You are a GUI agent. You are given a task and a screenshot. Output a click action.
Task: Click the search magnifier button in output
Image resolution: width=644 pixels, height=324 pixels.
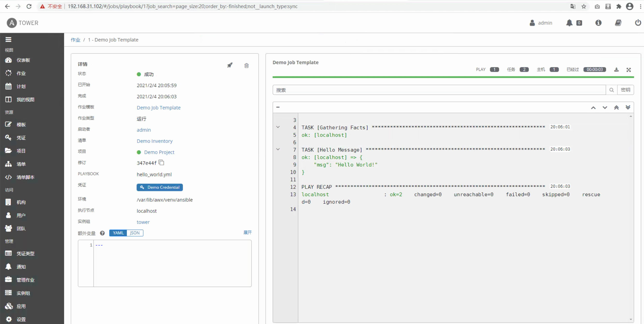coord(611,90)
